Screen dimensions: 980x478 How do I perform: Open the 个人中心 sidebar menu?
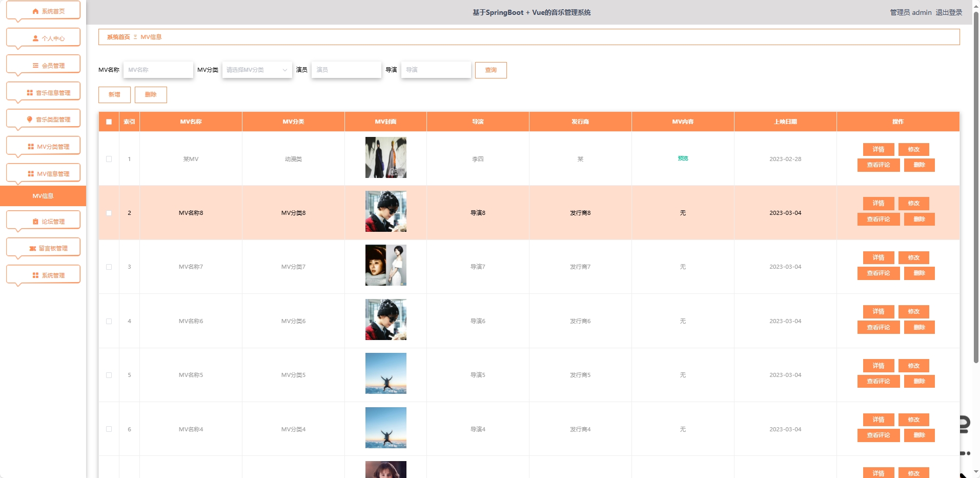43,38
